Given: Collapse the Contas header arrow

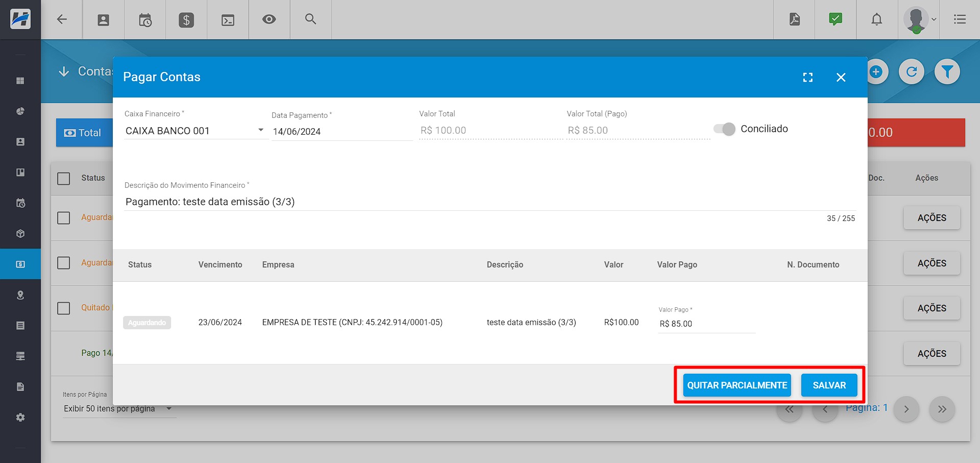Looking at the screenshot, I should point(64,71).
